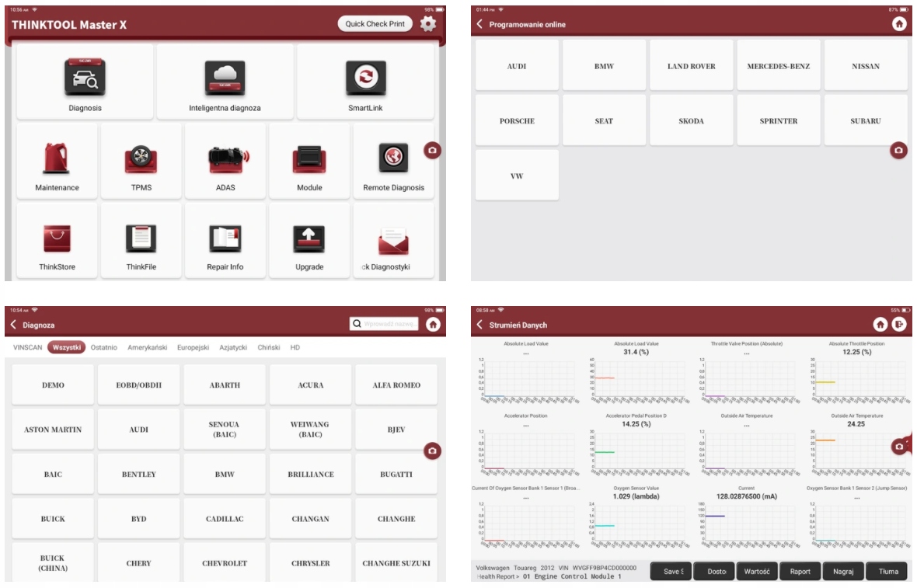Screen dimensions: 917x588
Task: Open the Maintenance functions
Action: 56,163
